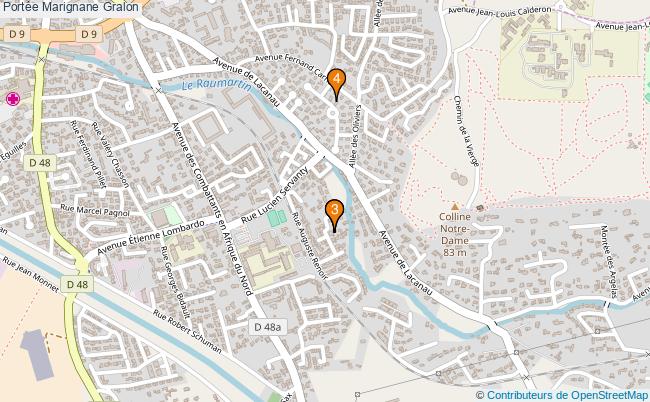Click the Allée des Oliviers label
The height and width of the screenshot is (402, 650).
[x=355, y=136]
